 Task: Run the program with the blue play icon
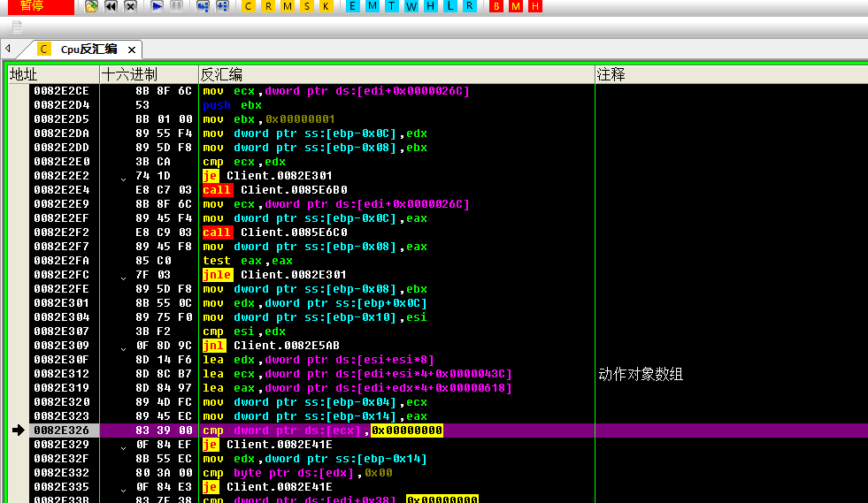157,6
